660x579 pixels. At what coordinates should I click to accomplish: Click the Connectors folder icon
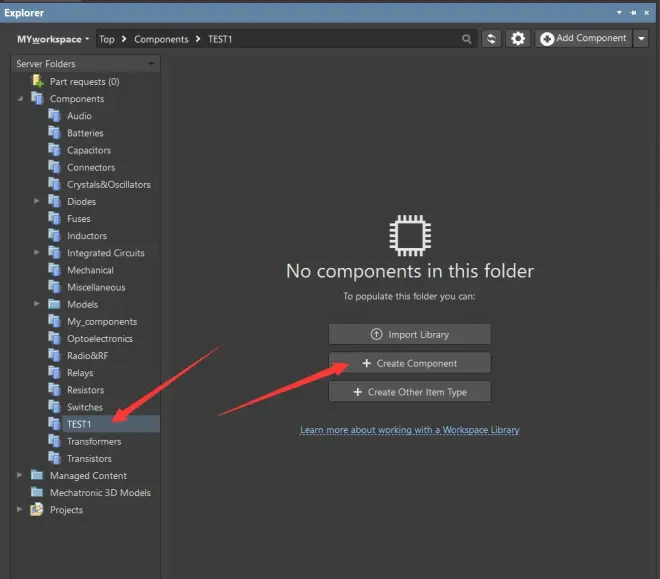point(54,167)
